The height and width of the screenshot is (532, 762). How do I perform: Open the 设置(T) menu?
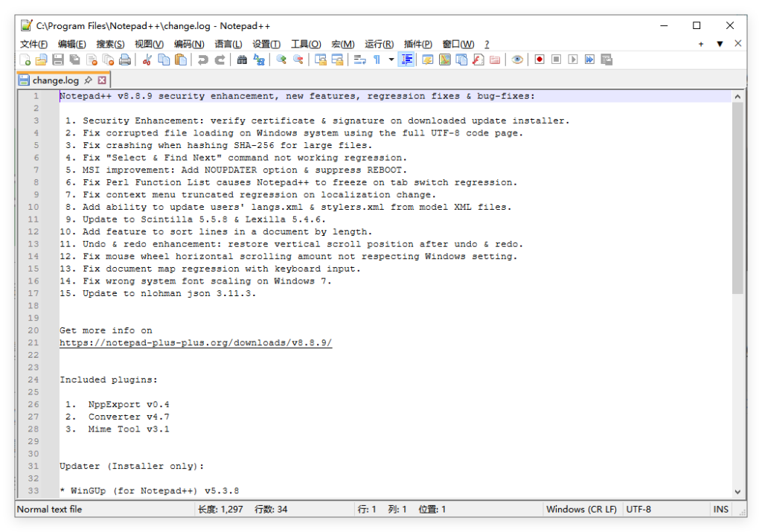[x=266, y=44]
